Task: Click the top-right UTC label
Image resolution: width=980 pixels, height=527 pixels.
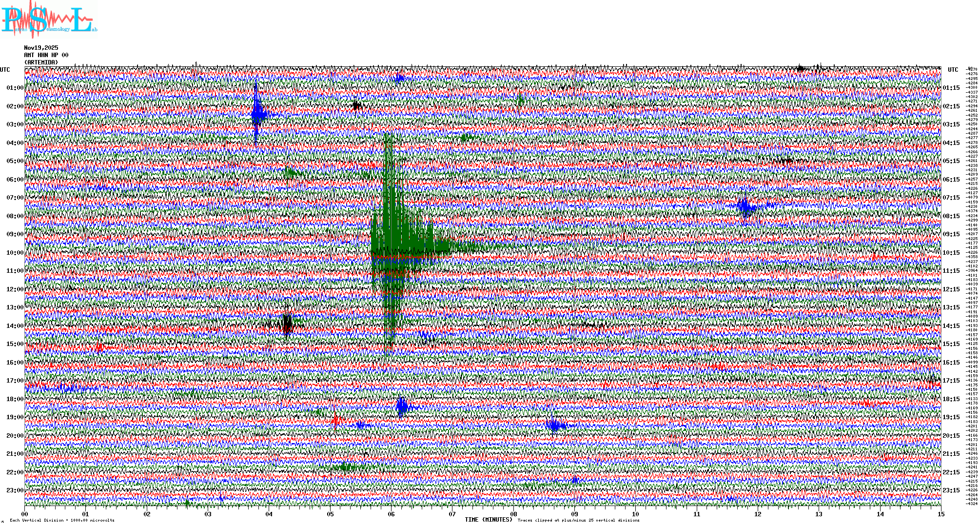Action: point(953,70)
